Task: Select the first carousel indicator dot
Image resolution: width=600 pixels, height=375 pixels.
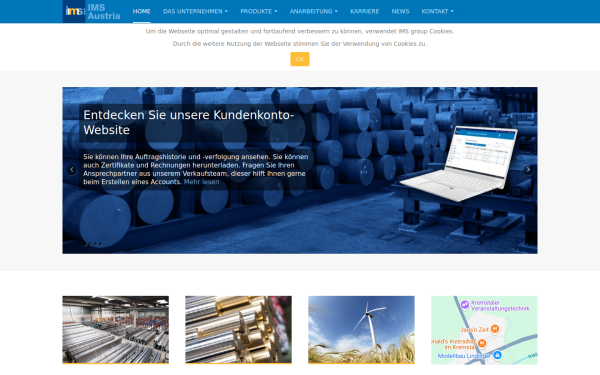Action: [85, 244]
